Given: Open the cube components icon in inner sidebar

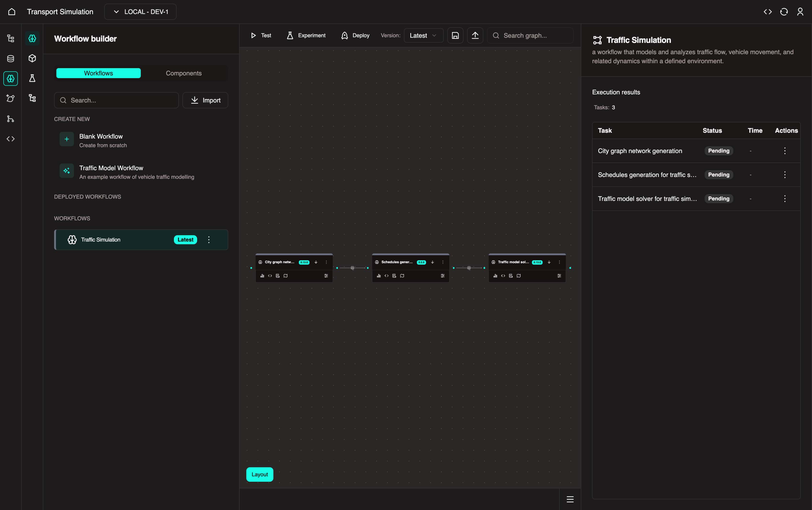Looking at the screenshot, I should point(32,58).
